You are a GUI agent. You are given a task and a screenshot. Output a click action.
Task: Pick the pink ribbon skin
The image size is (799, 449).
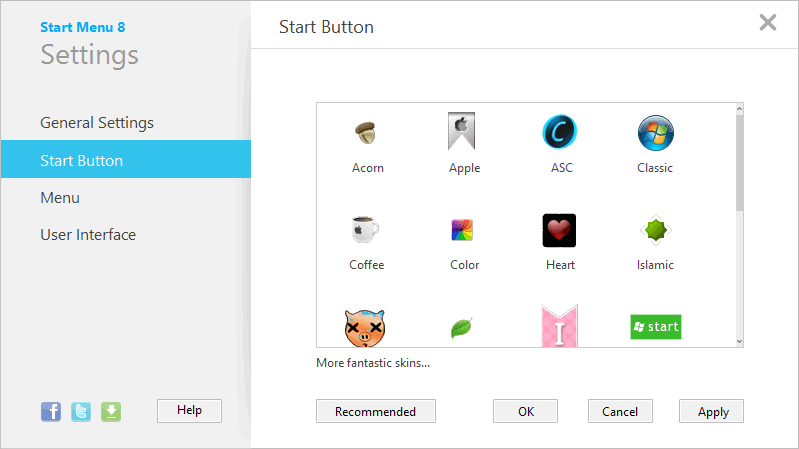click(x=560, y=326)
